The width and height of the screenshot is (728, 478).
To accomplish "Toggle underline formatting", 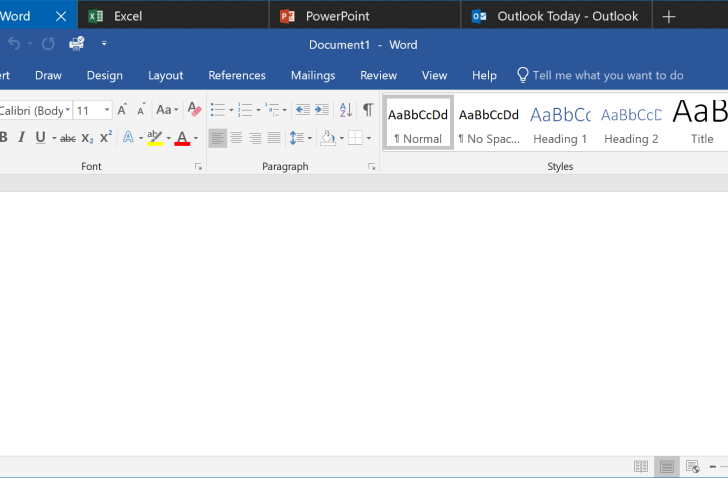I will click(x=40, y=137).
